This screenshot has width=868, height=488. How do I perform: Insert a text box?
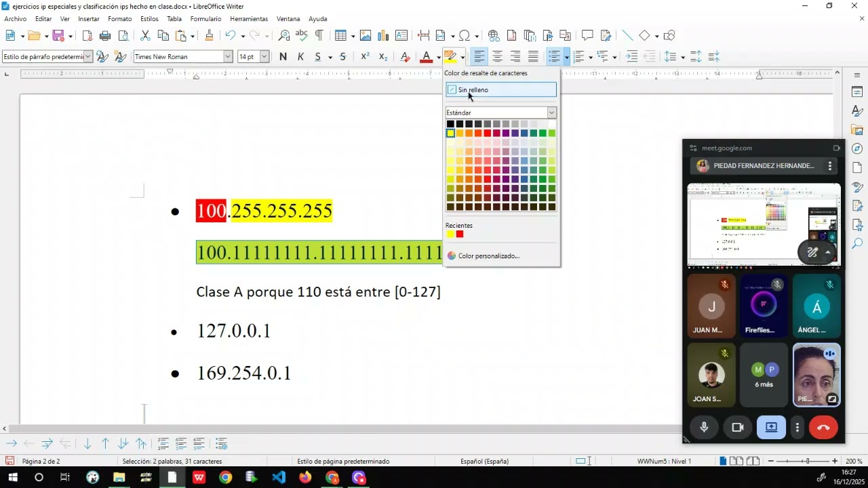401,36
